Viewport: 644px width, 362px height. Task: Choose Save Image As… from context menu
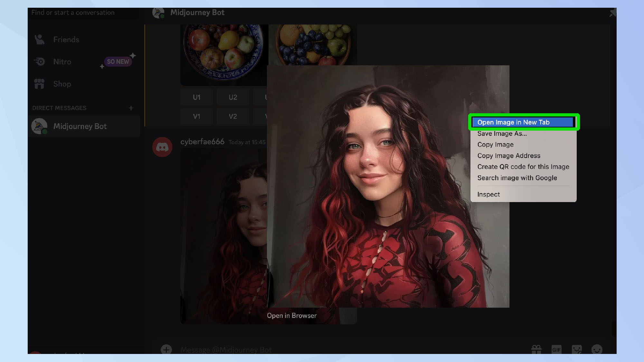click(502, 134)
